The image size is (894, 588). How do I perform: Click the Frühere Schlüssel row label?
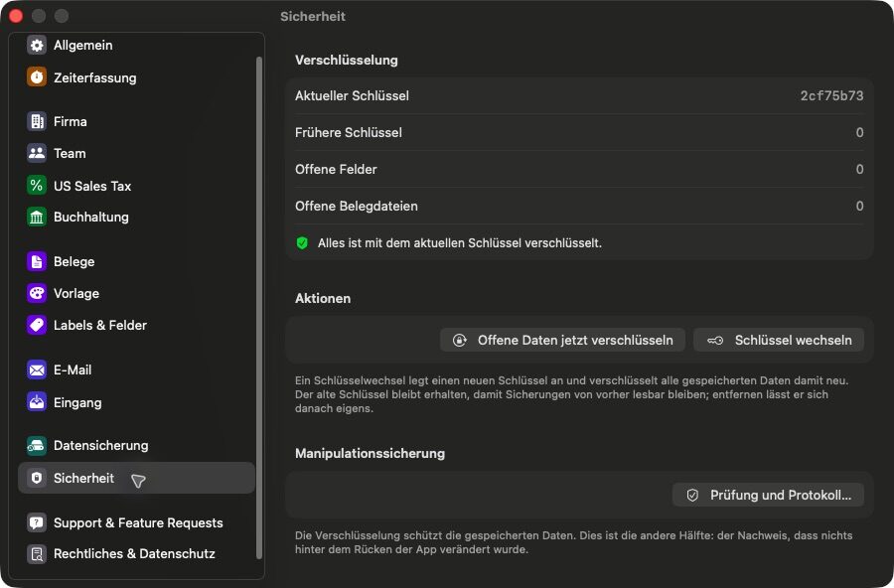pos(349,132)
